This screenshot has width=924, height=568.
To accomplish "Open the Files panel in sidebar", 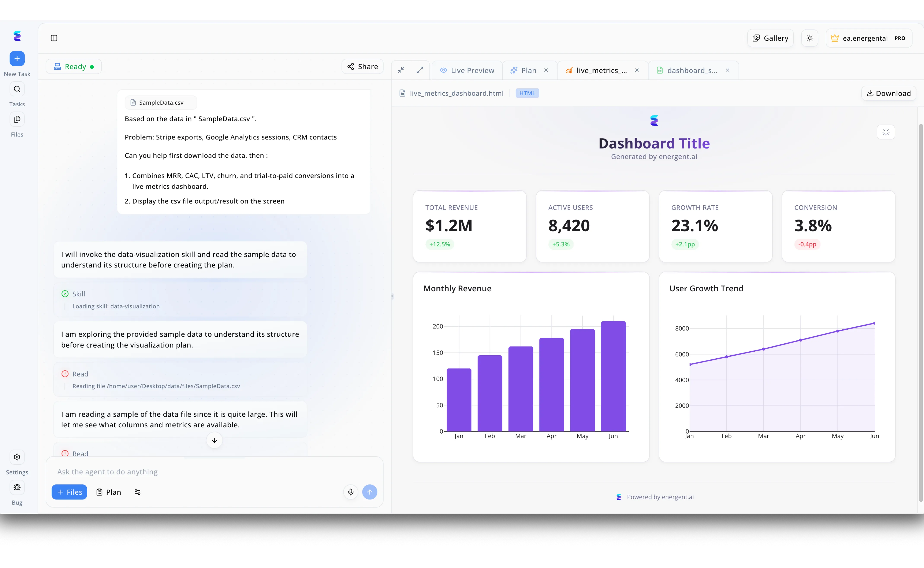I will [16, 119].
